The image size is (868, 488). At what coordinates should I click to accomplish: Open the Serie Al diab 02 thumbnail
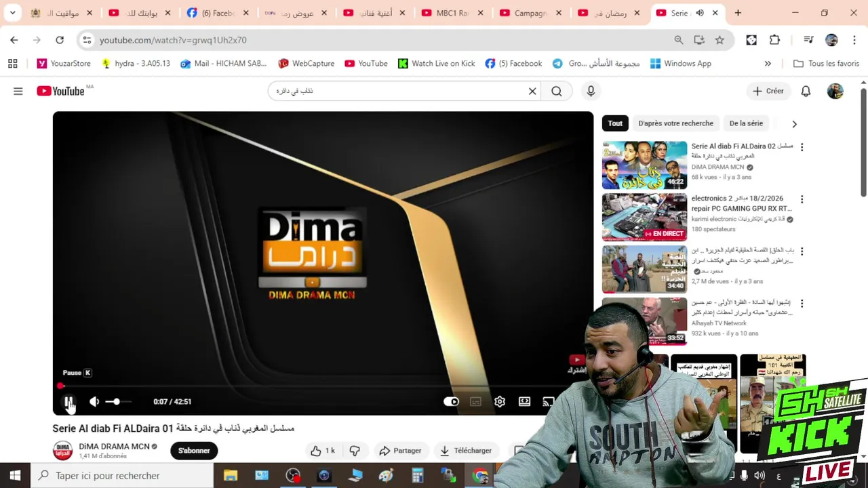click(x=644, y=165)
